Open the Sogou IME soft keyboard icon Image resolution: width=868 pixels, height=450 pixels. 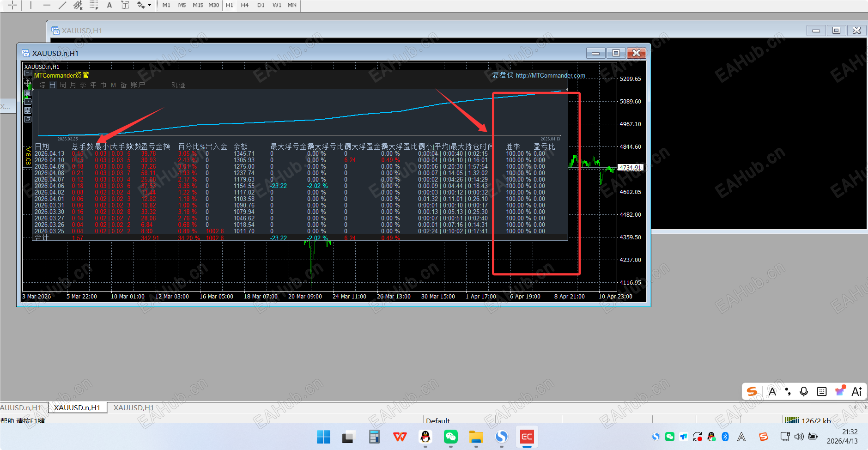[x=822, y=392]
